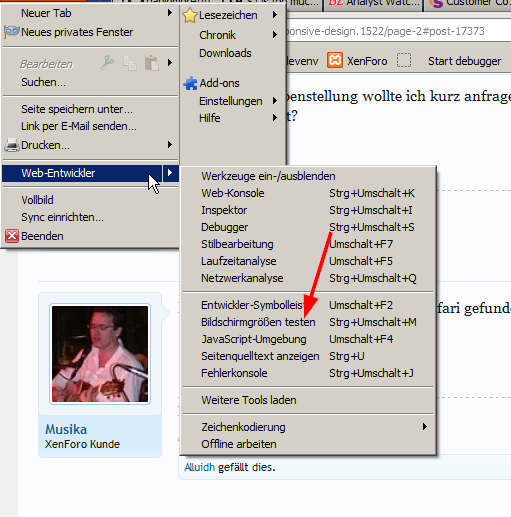Click the private window mask icon

[x=12, y=32]
